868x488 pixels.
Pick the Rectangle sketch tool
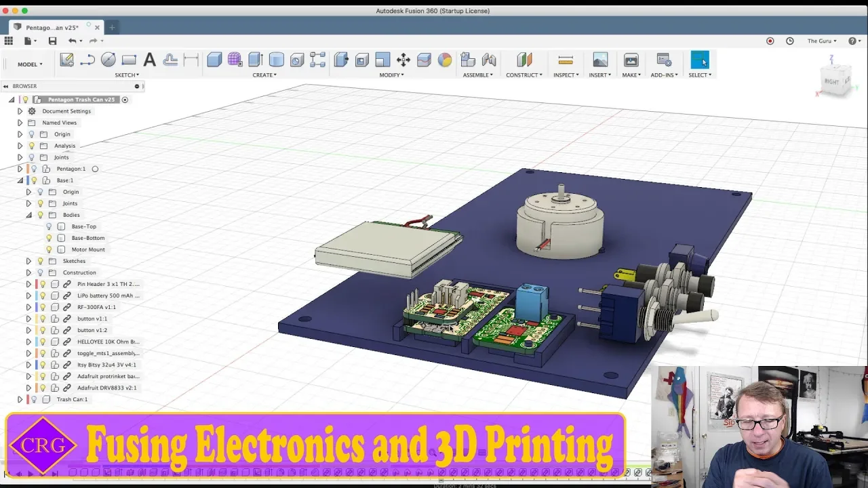(129, 60)
